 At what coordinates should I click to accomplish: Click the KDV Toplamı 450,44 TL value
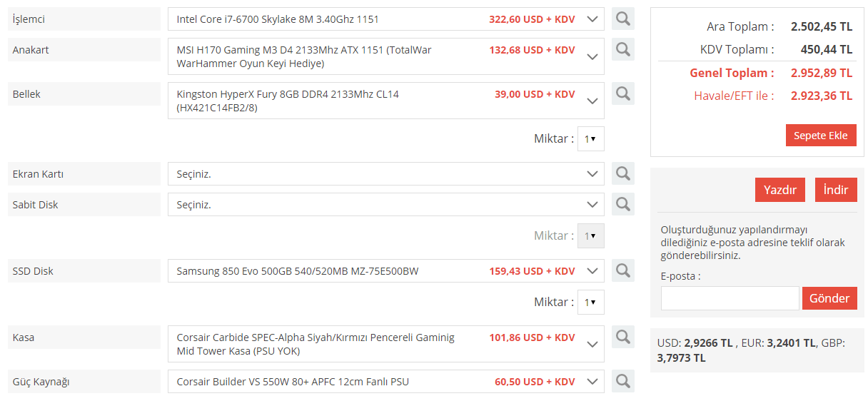coord(827,50)
